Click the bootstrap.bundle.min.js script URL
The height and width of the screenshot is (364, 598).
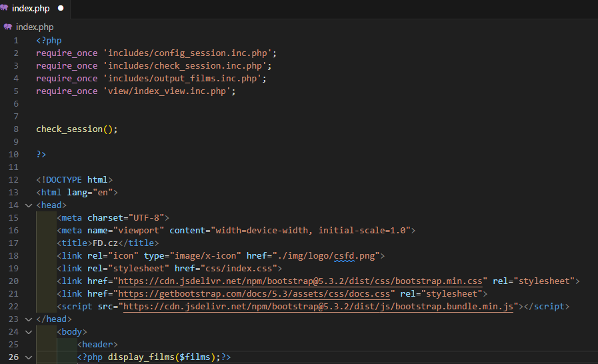click(318, 307)
